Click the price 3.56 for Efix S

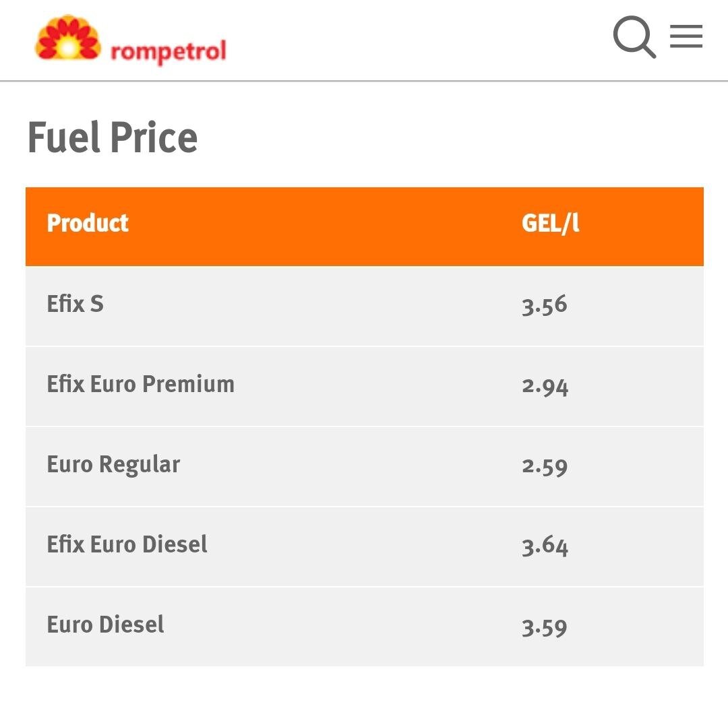pos(545,305)
